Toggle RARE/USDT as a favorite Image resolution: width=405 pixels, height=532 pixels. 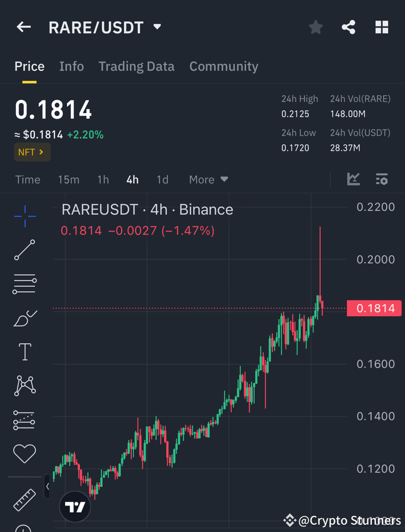pyautogui.click(x=315, y=27)
